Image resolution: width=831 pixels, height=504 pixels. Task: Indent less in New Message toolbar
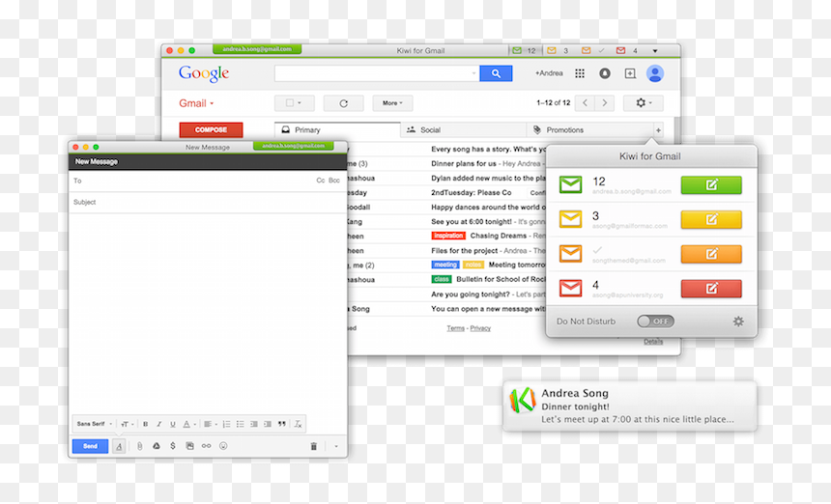click(x=254, y=424)
